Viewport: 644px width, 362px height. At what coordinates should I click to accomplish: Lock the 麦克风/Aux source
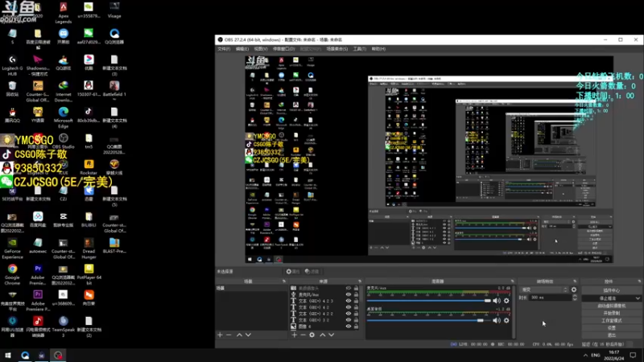(356, 294)
